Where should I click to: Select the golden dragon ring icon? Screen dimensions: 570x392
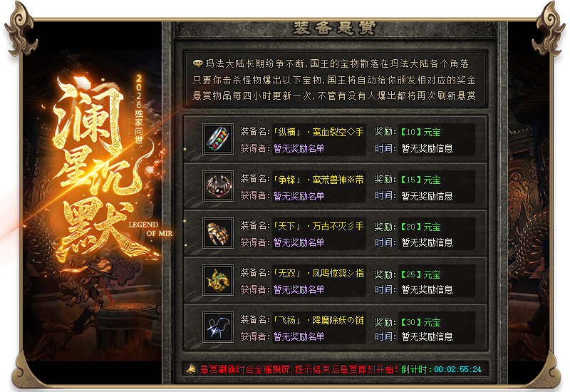[218, 280]
